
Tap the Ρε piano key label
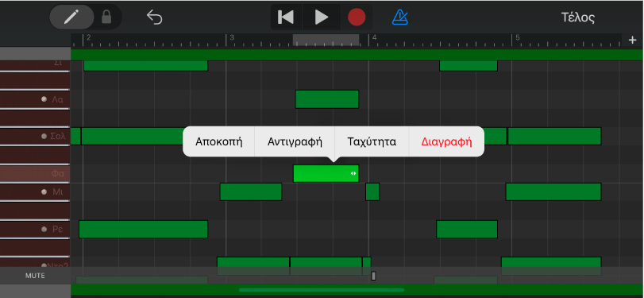[x=58, y=229]
